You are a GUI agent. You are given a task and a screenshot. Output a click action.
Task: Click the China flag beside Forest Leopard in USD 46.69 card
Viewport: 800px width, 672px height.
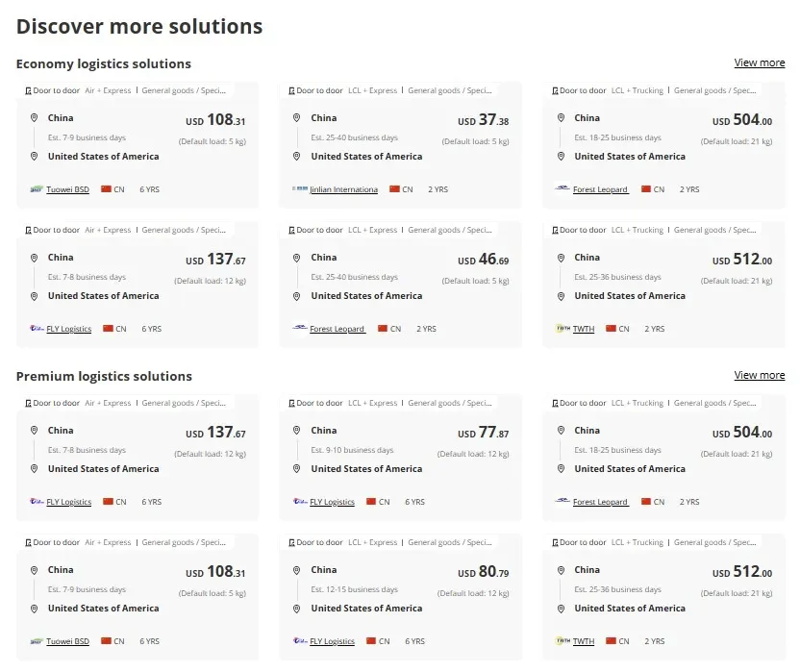pyautogui.click(x=383, y=329)
